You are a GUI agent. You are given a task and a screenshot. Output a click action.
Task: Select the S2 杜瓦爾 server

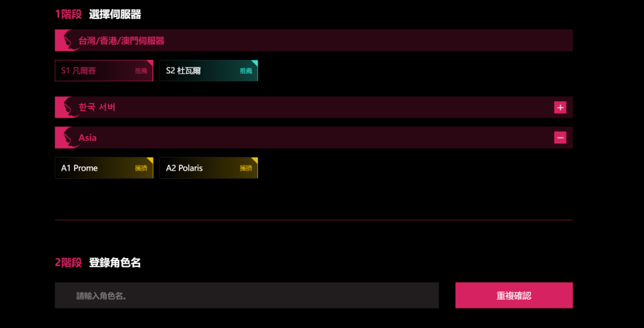pyautogui.click(x=209, y=71)
